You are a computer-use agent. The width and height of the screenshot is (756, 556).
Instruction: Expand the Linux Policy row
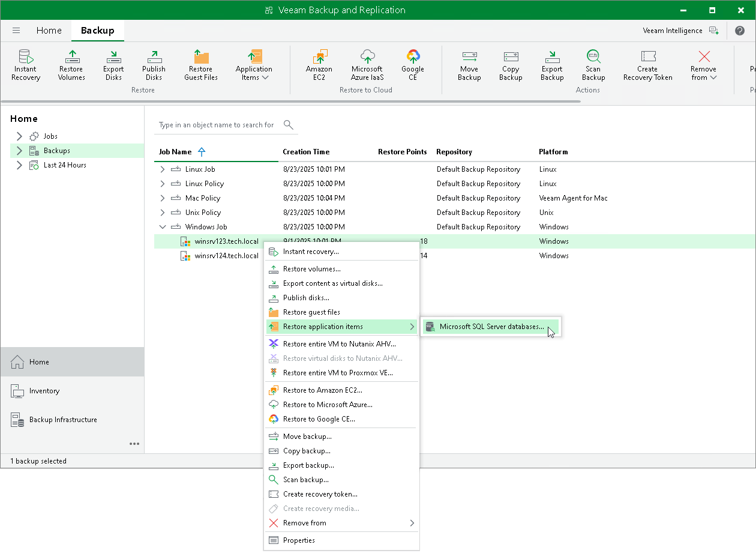tap(162, 184)
